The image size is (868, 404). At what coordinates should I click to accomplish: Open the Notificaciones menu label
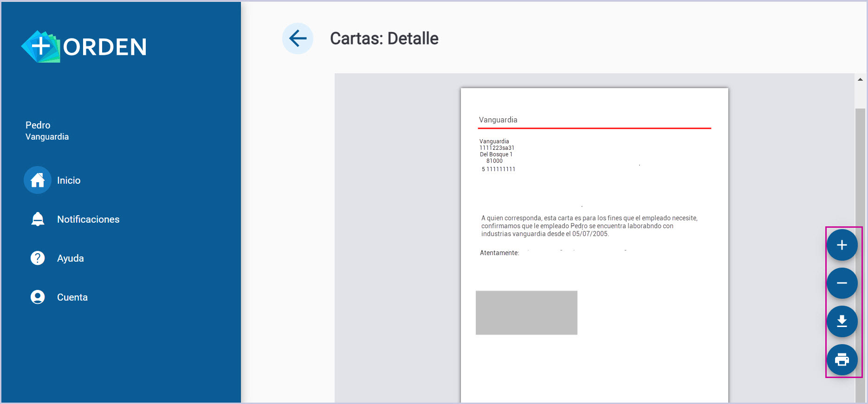click(x=88, y=219)
